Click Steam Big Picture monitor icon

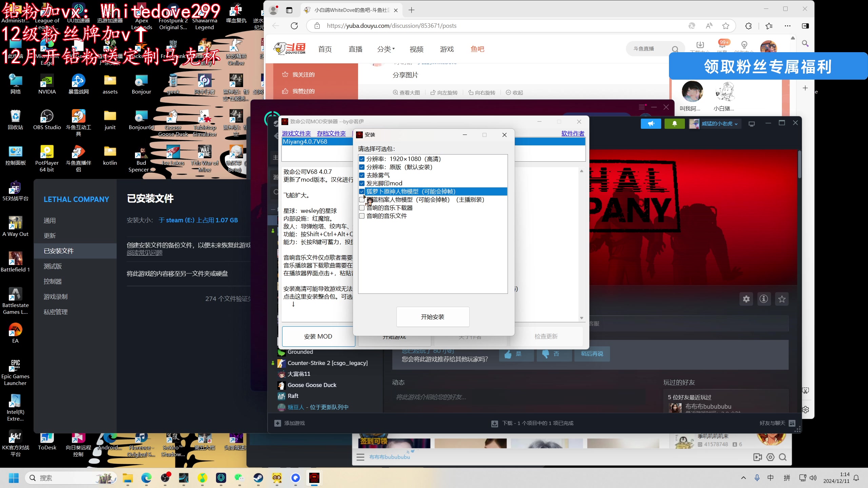coord(751,124)
